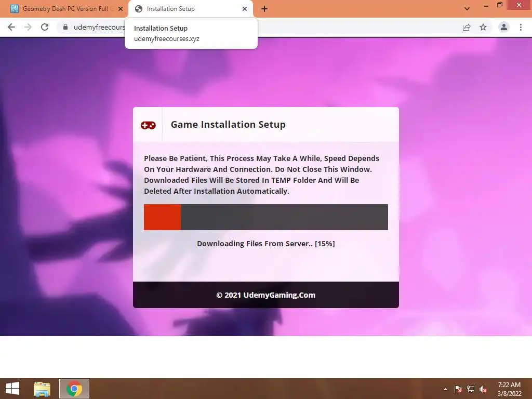Reload the current page
The image size is (532, 399).
pos(45,27)
